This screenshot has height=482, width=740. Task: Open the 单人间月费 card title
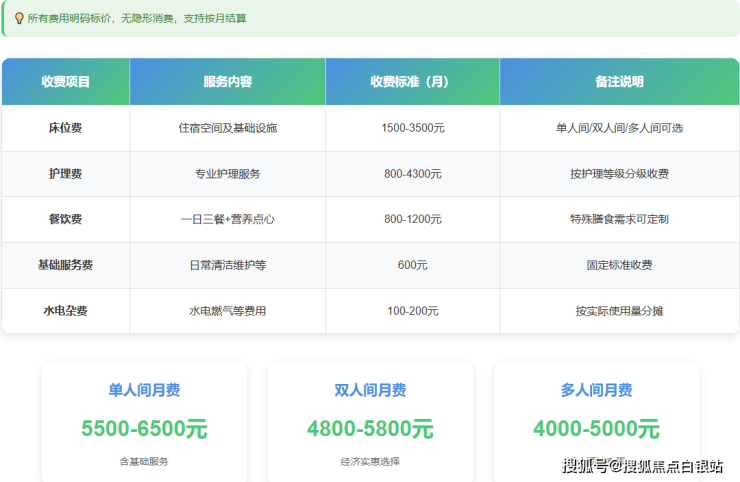click(x=144, y=390)
